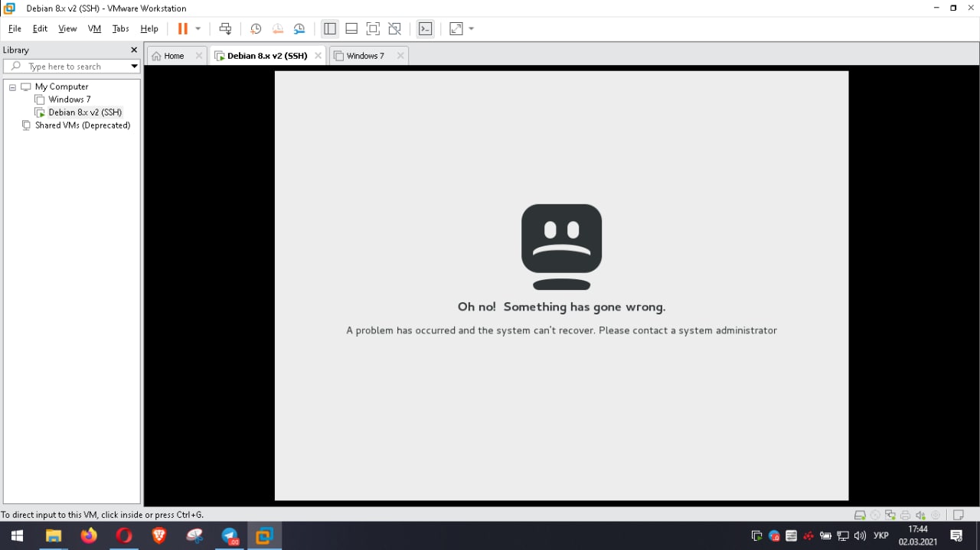Click the CD/DVD drive status bar icon
Image resolution: width=980 pixels, height=550 pixels.
tap(875, 516)
